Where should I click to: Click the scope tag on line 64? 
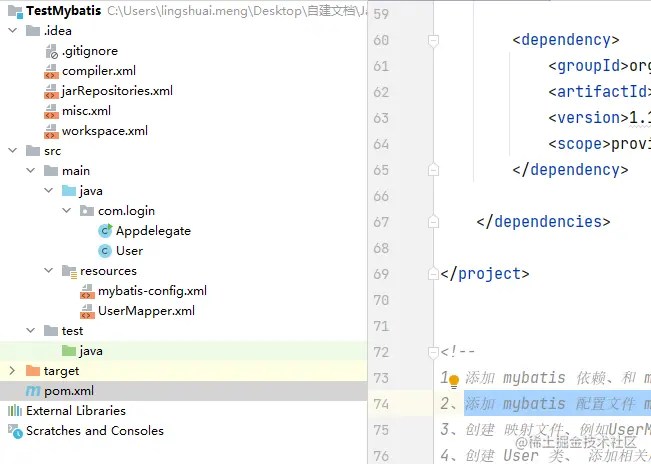[580, 144]
